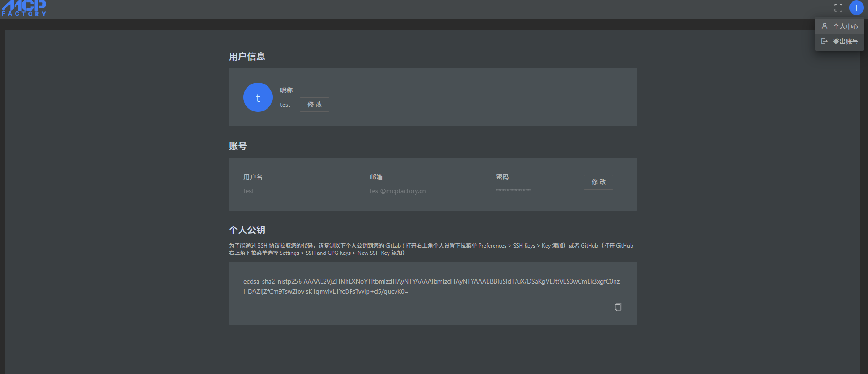Click the large blue profile avatar

258,97
